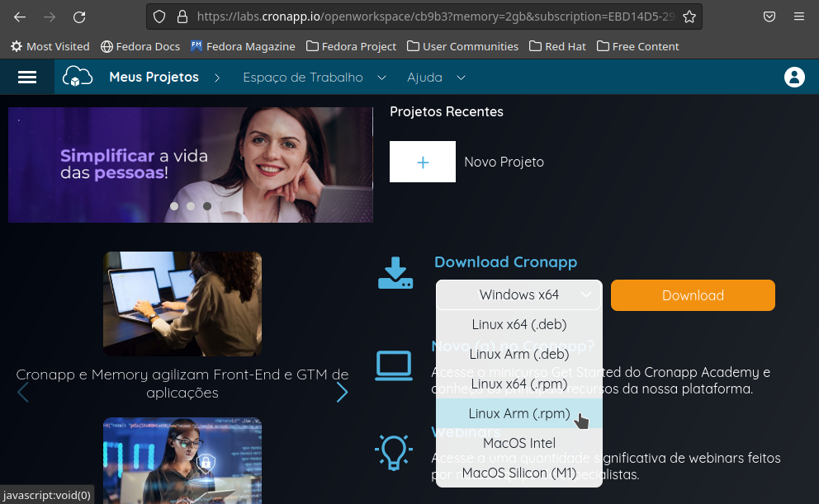
Task: Click the Projetos Recentes heading
Action: 447,111
